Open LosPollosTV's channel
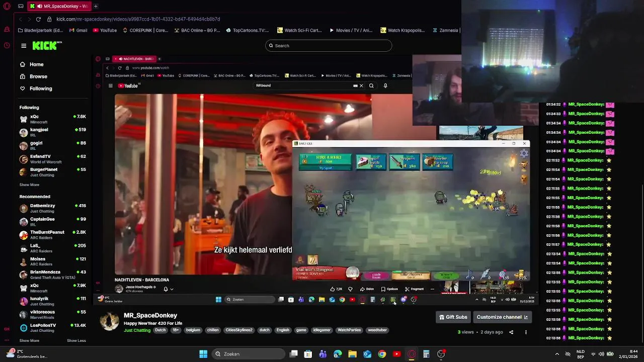This screenshot has height=362, width=644. click(x=53, y=328)
